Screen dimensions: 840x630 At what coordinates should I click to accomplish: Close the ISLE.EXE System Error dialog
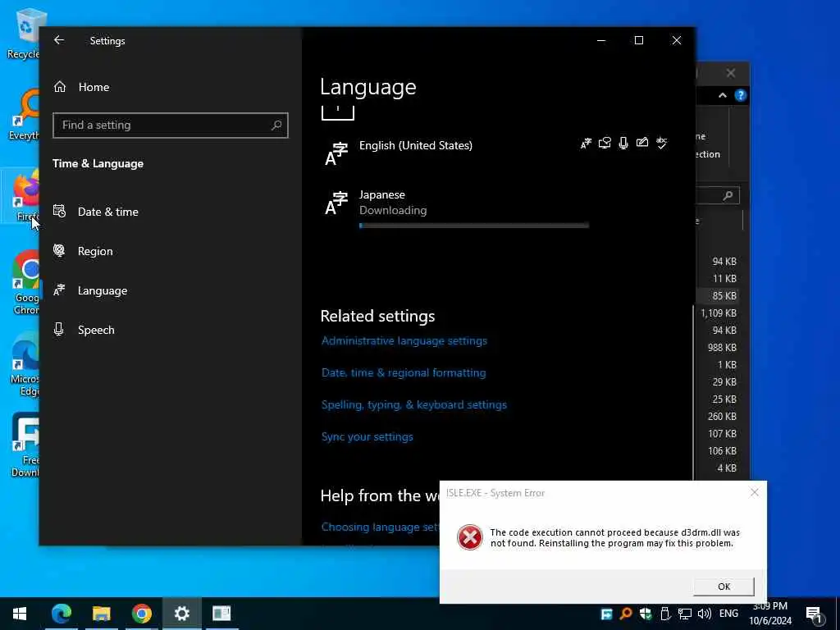[755, 492]
